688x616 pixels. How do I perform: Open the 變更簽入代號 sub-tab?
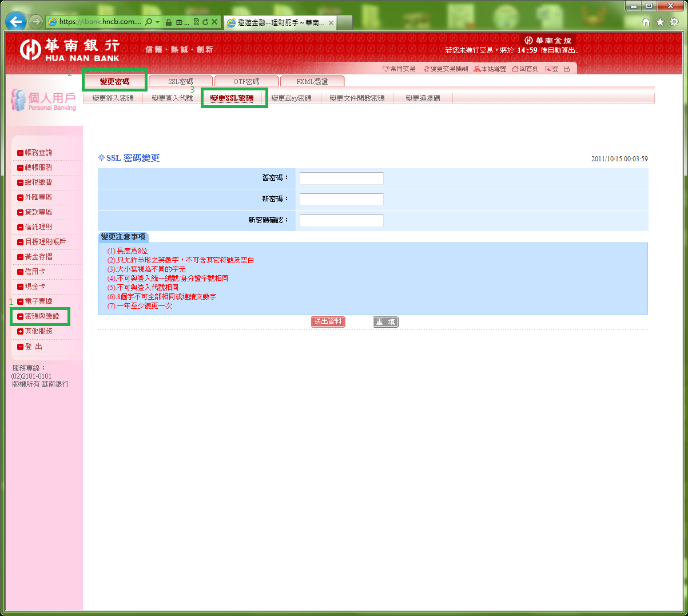172,98
